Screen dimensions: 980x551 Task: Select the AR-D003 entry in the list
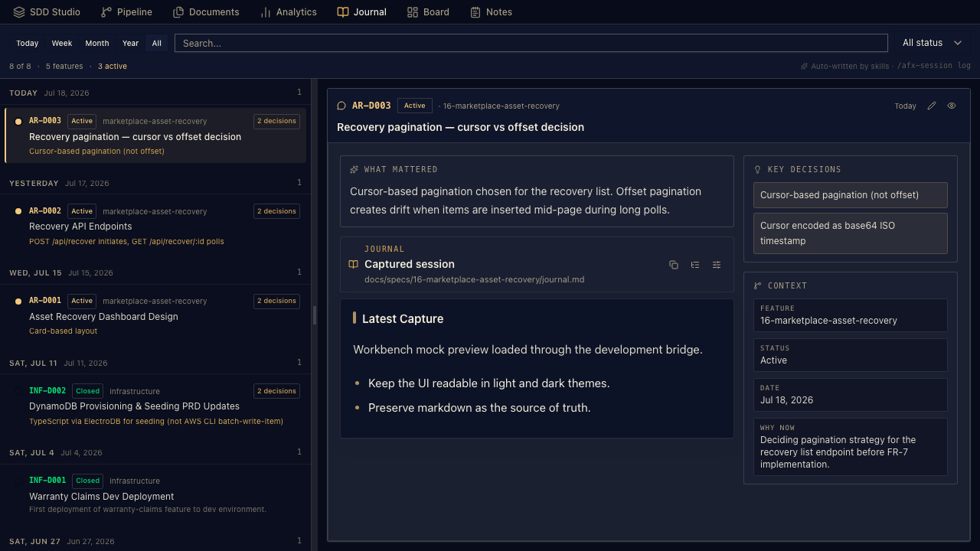point(156,135)
